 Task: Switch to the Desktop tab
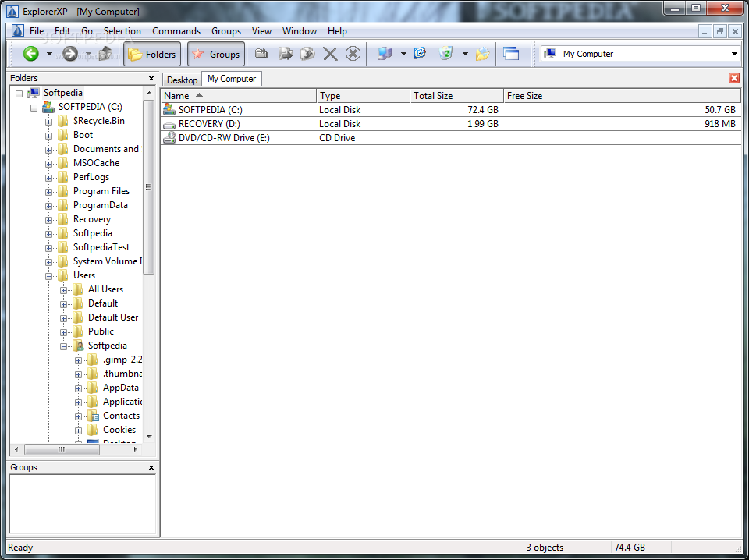click(182, 80)
